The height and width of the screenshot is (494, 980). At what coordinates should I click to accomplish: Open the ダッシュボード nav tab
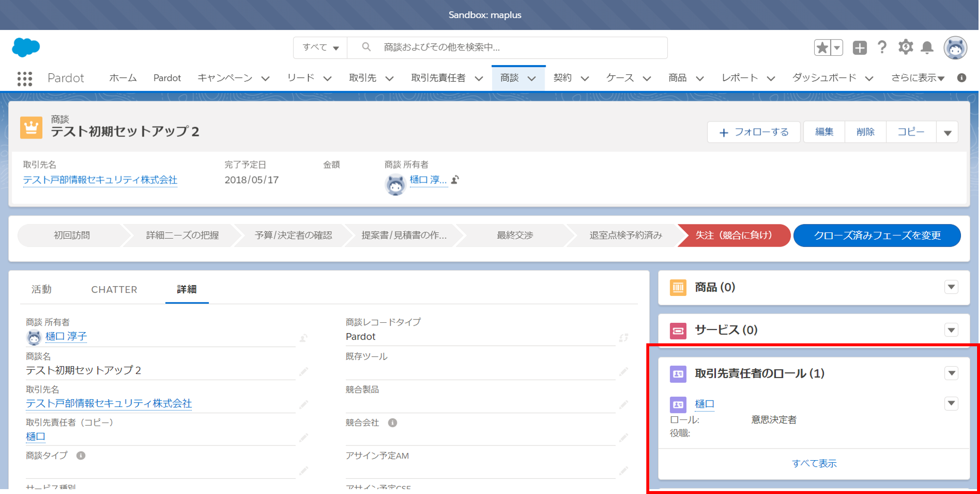click(x=824, y=78)
